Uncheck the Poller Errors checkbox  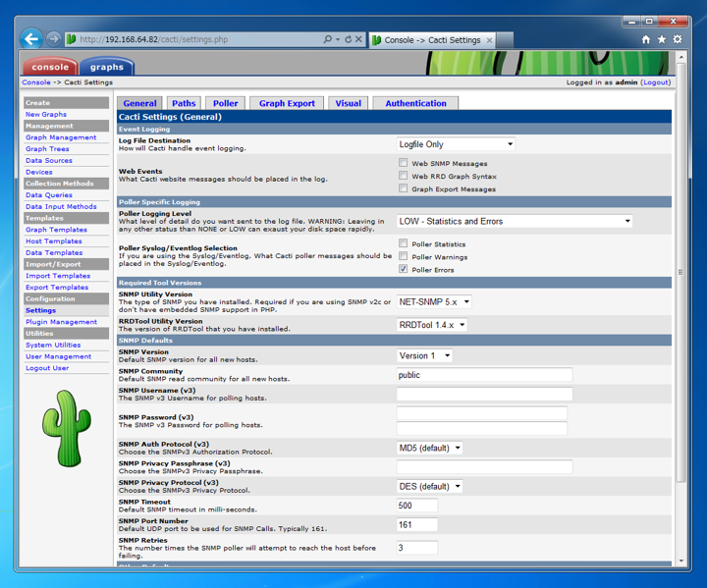[404, 269]
